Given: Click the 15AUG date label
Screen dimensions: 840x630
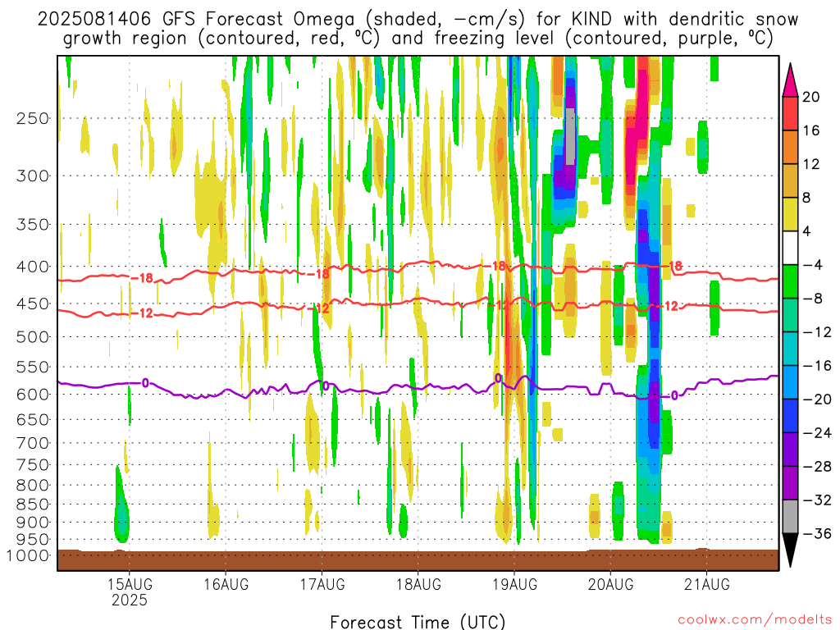Looking at the screenshot, I should tap(129, 584).
